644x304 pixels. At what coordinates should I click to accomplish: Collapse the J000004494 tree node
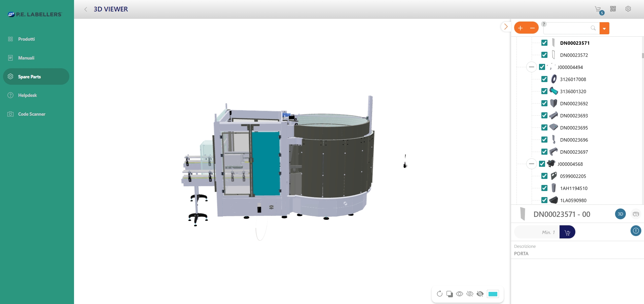531,67
